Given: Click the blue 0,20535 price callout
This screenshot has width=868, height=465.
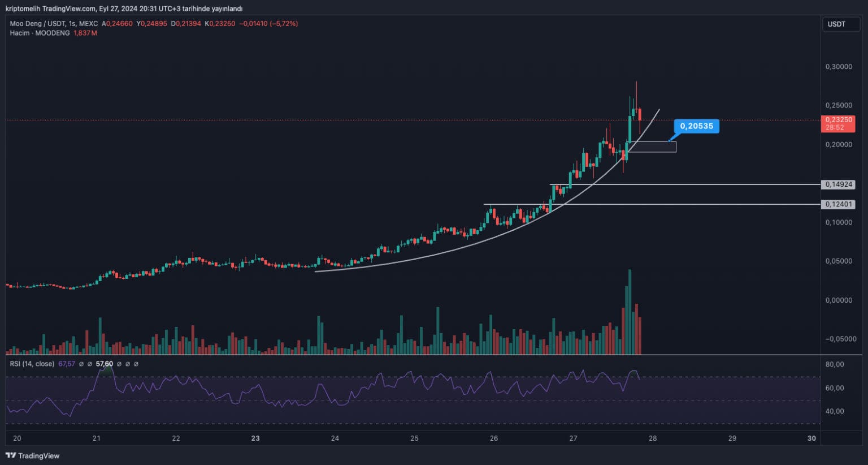Looking at the screenshot, I should point(696,126).
